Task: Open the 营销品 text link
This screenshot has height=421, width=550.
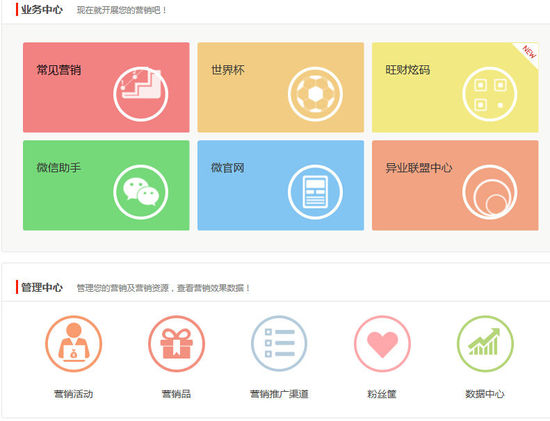Action: (x=176, y=394)
